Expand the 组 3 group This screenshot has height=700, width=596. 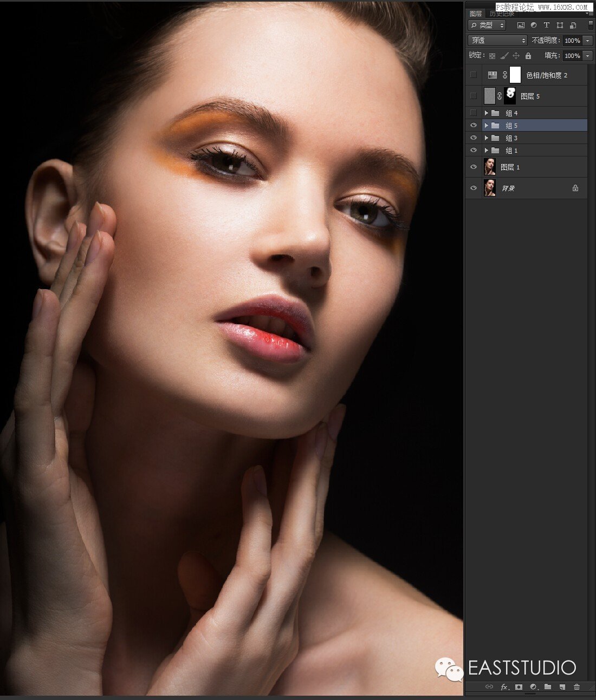coord(487,138)
